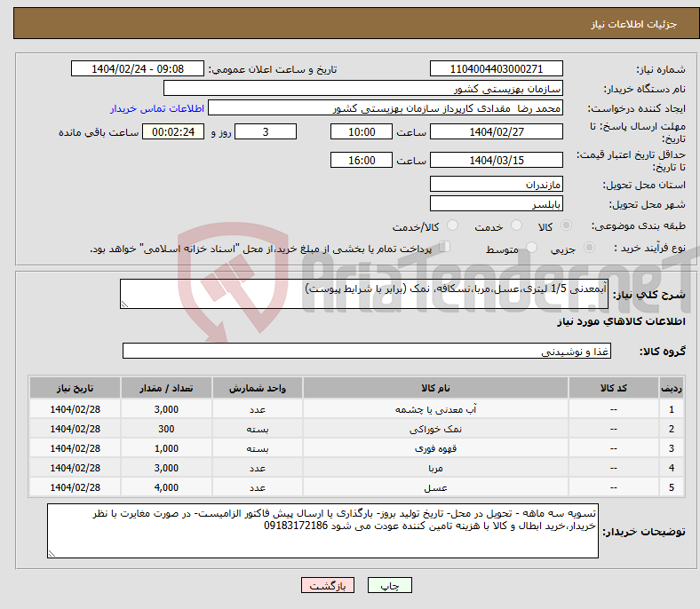The width and height of the screenshot is (700, 609).
Task: Click the 16:00 validity hour field
Action: point(362,160)
